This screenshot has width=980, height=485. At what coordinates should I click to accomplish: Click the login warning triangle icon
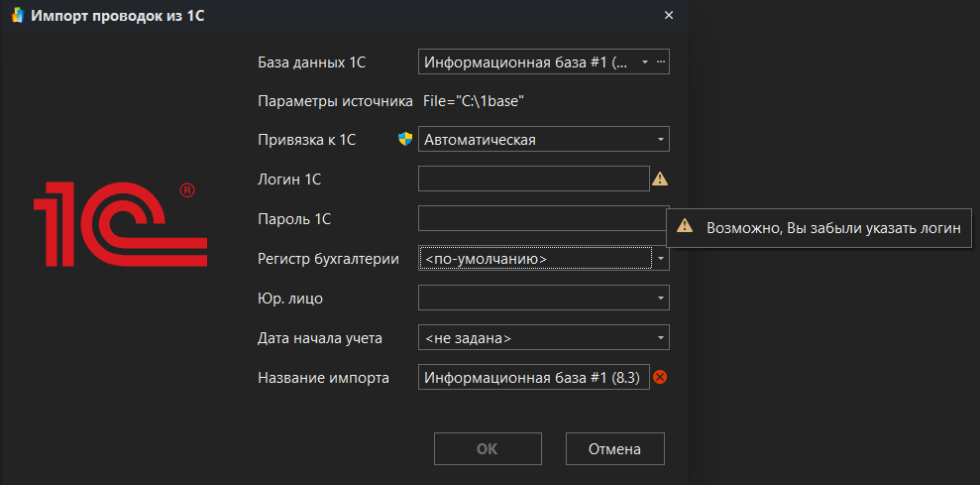(x=660, y=179)
